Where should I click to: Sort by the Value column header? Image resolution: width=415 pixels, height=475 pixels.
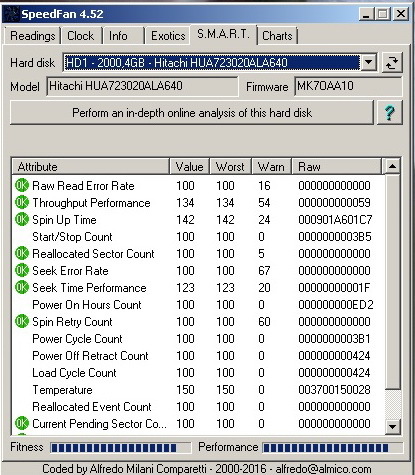point(190,166)
